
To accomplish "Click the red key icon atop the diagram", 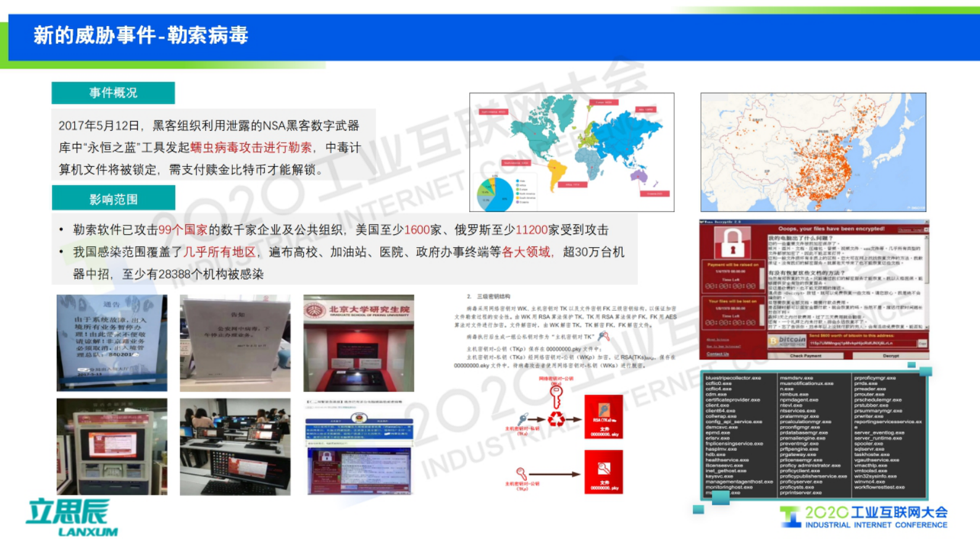I will coord(556,396).
